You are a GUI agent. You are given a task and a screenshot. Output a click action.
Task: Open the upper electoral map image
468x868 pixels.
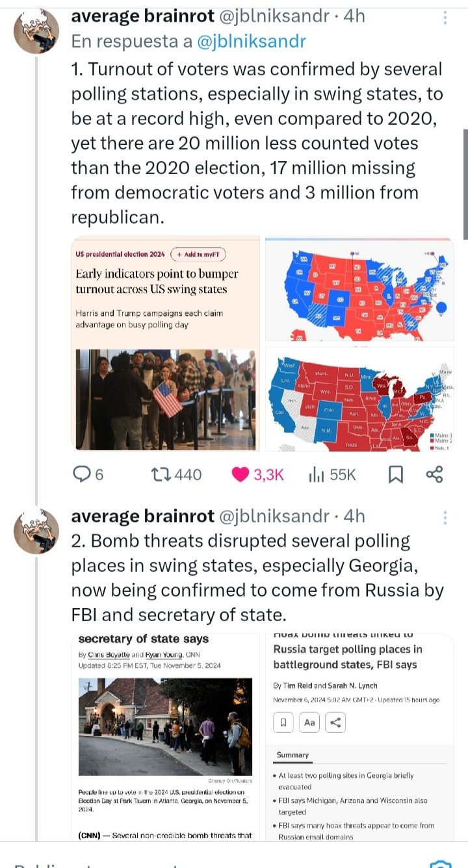tap(359, 290)
